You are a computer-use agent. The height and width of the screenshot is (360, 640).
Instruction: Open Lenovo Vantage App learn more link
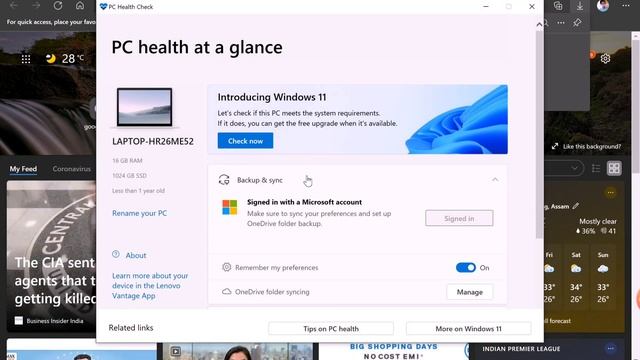point(150,286)
